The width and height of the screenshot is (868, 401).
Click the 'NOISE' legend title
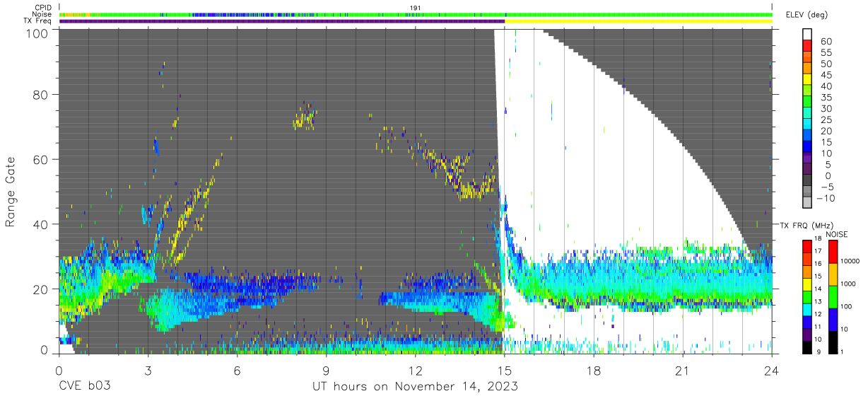[836, 234]
